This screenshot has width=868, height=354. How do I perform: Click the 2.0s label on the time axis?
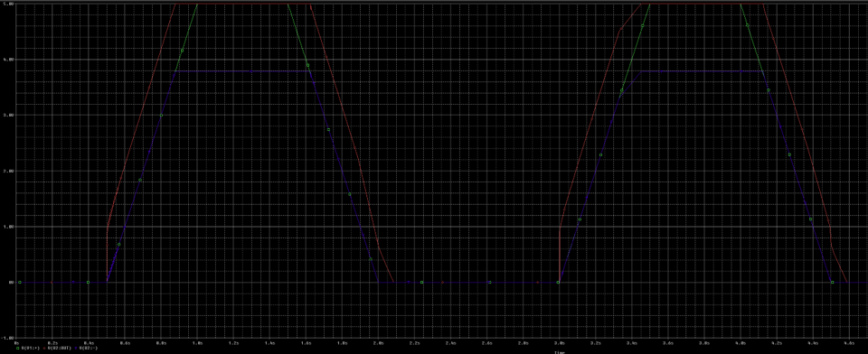[x=379, y=343]
